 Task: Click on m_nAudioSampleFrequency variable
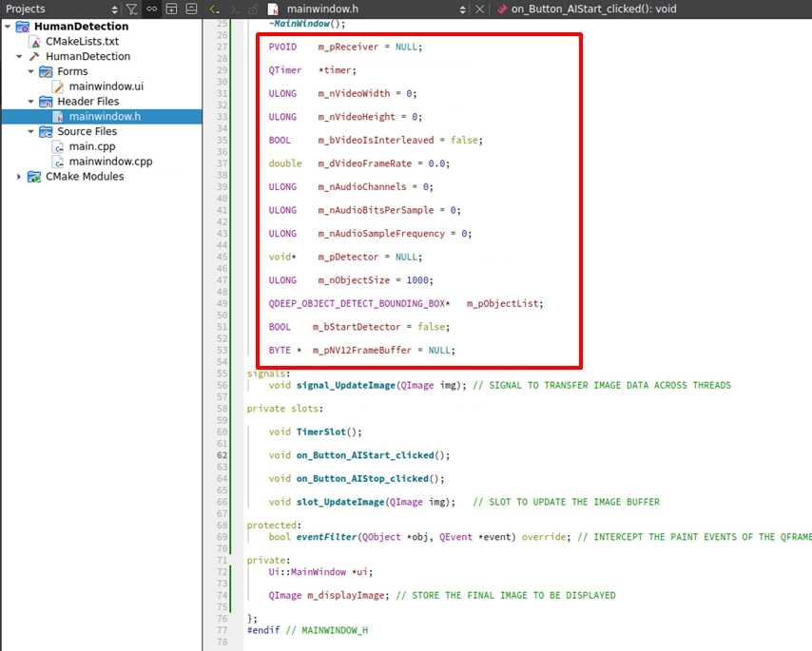click(x=381, y=234)
